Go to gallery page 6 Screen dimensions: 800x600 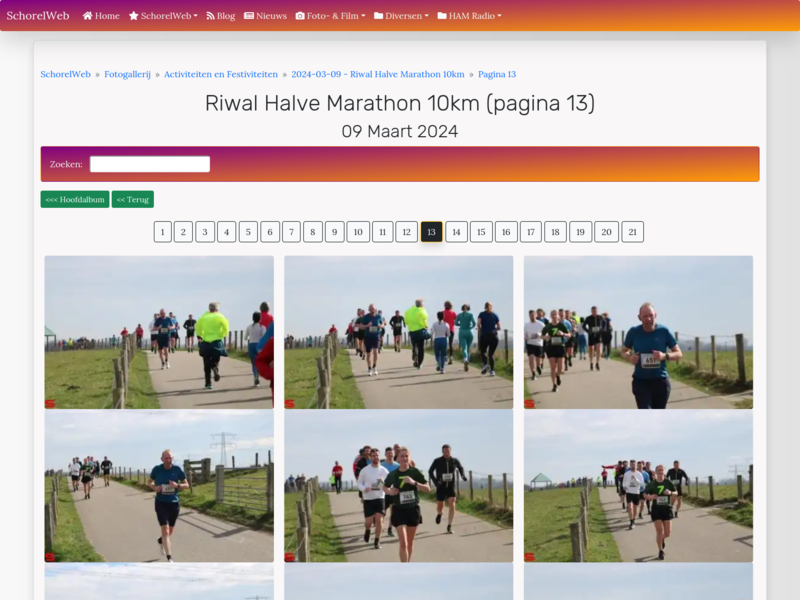[x=270, y=232]
